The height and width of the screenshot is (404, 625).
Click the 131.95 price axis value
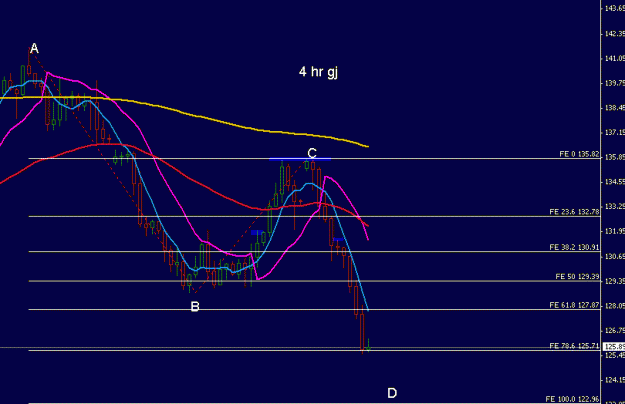[615, 231]
